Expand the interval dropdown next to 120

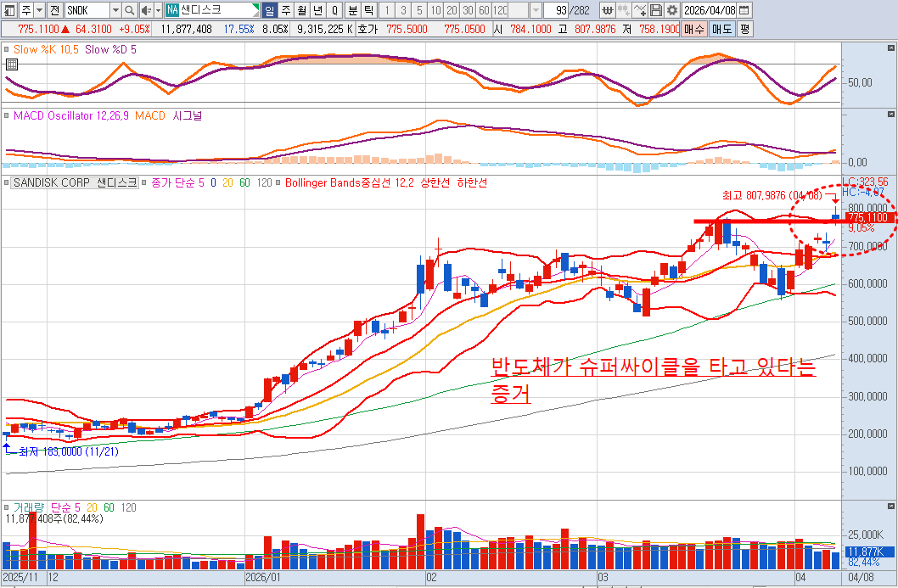coord(536,10)
